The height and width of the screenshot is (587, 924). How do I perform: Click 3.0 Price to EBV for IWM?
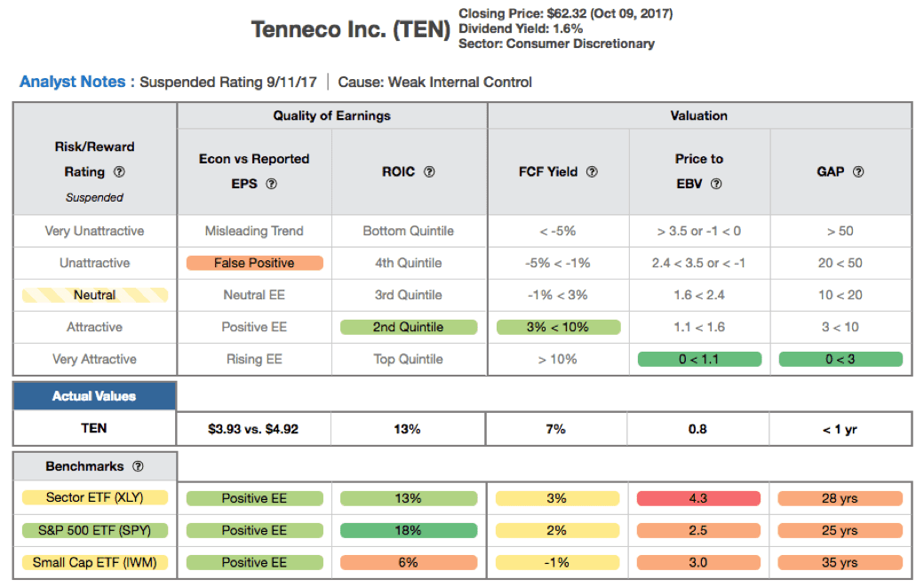tap(698, 562)
